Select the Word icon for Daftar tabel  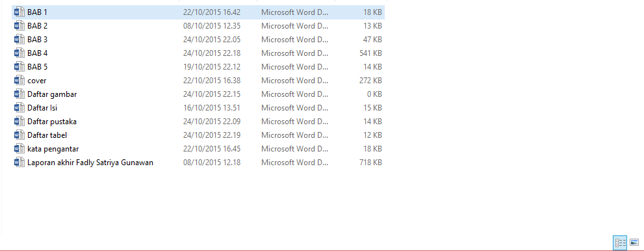pos(19,135)
